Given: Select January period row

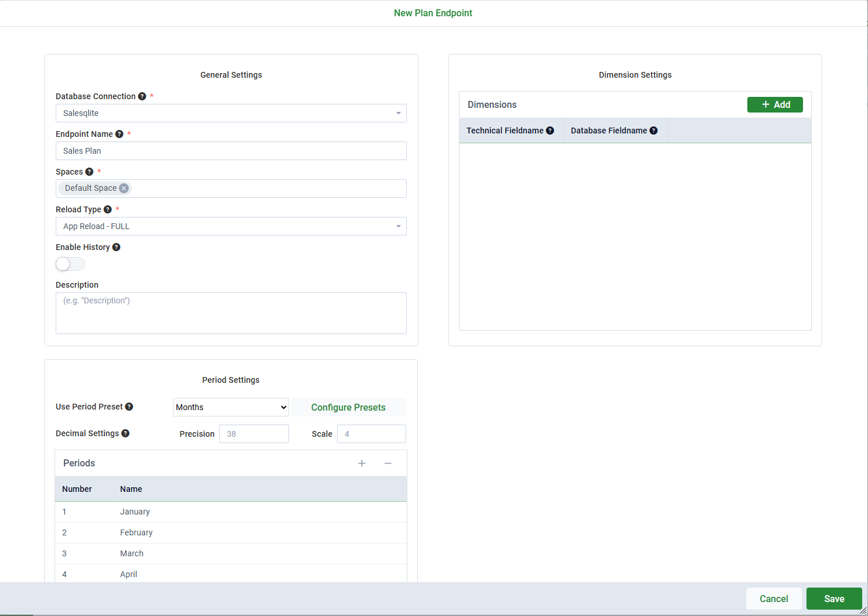Looking at the screenshot, I should click(231, 512).
